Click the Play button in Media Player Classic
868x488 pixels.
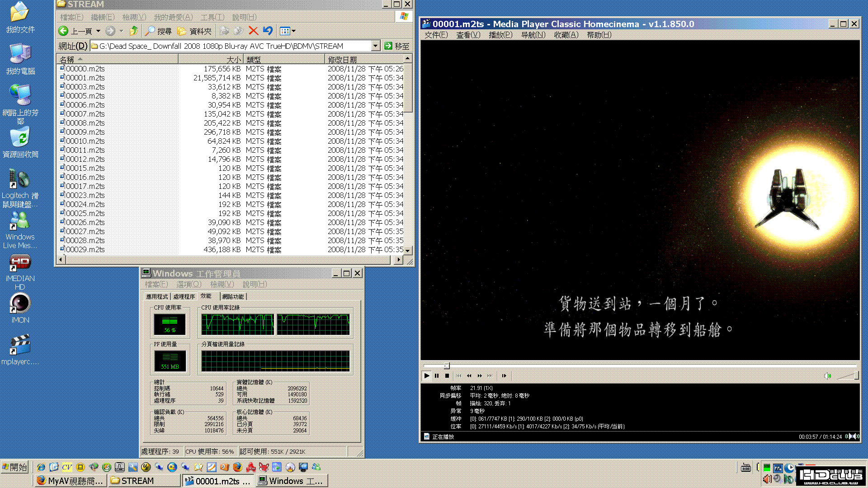426,375
